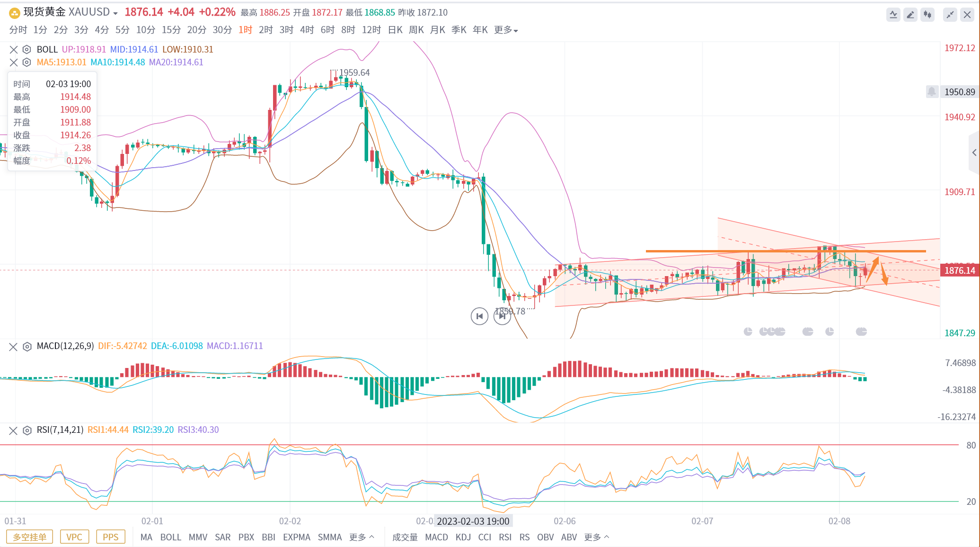Click the previous candle playback button

point(479,316)
